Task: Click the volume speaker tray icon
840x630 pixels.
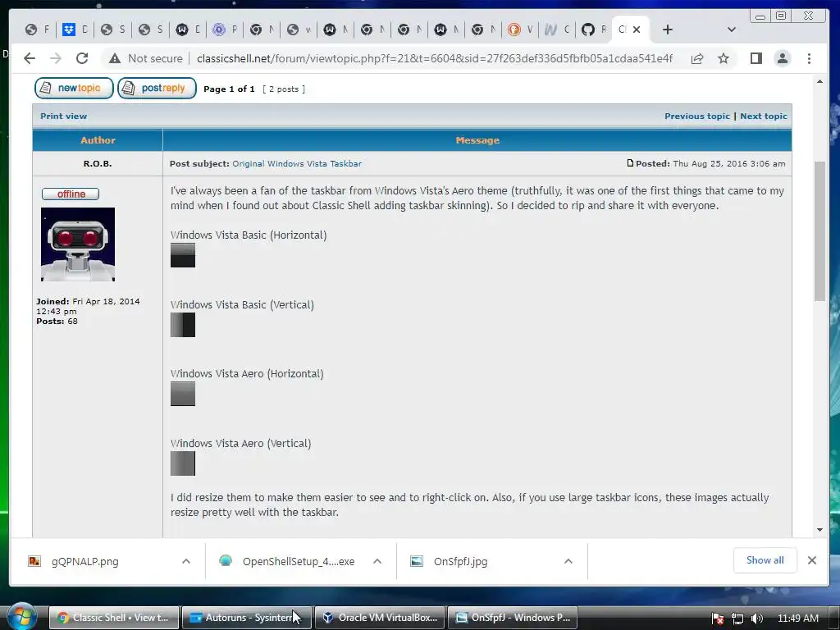Action: tap(757, 619)
